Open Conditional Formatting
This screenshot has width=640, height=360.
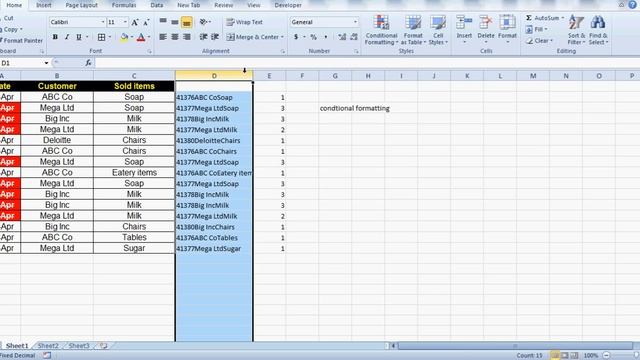point(382,30)
